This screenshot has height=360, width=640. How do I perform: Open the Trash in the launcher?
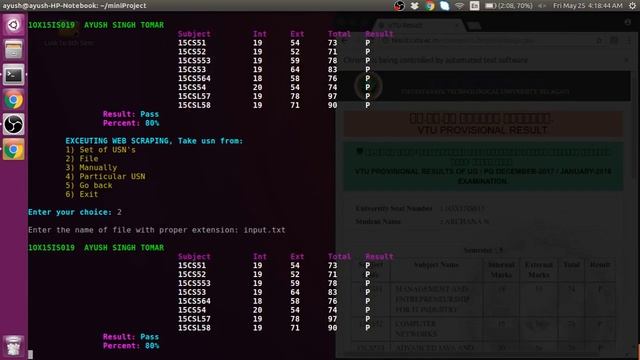(13, 345)
